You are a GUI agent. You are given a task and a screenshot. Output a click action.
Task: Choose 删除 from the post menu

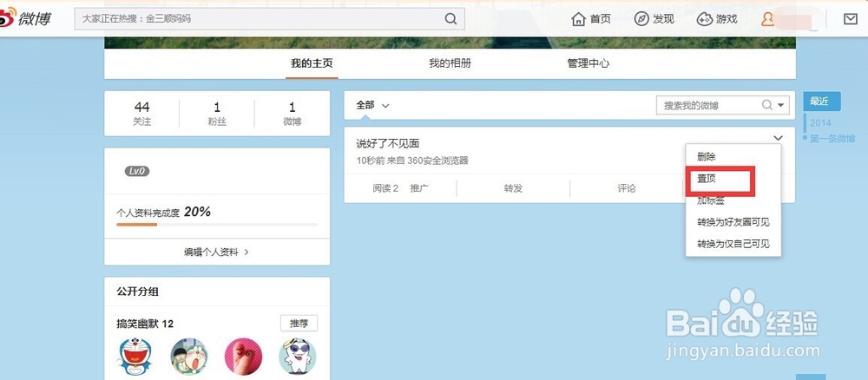(707, 157)
